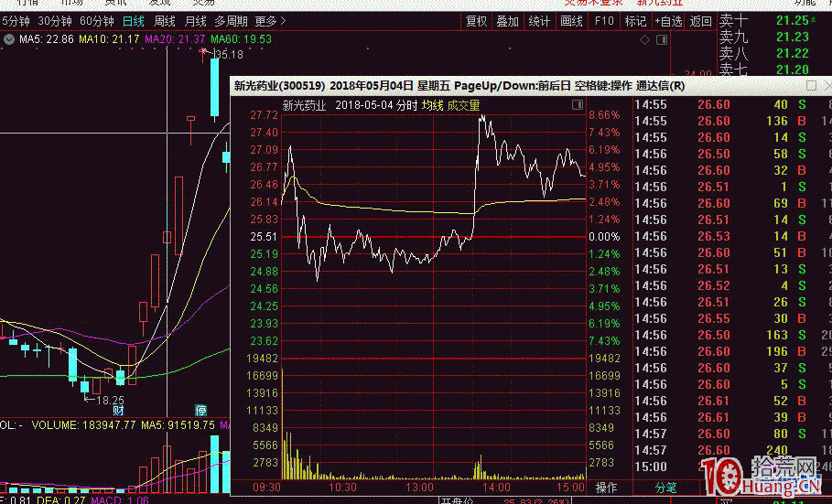
Task: Click the 卖七 21.20 price
Action: click(793, 70)
